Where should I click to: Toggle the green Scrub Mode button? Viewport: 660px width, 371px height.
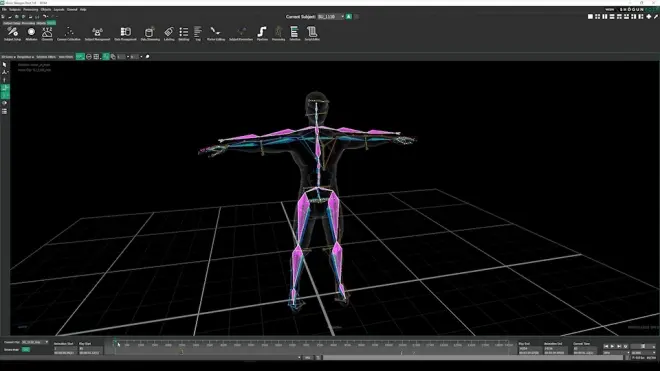26,350
